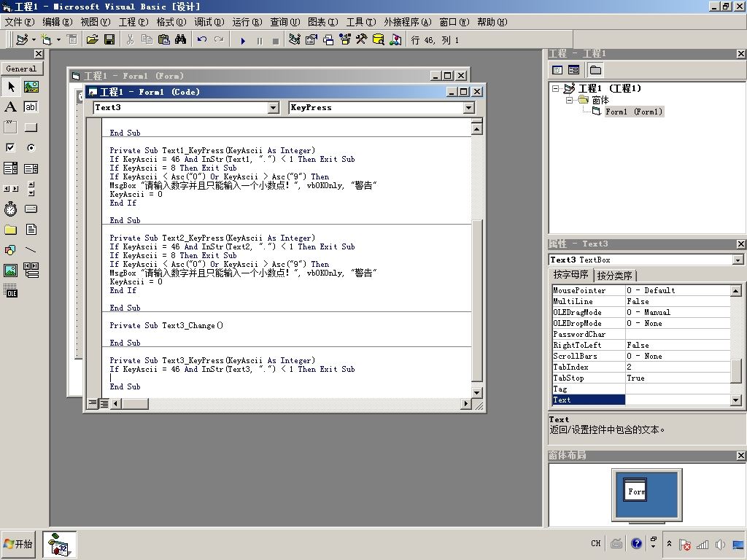Select the Frame control tool

[x=10, y=128]
